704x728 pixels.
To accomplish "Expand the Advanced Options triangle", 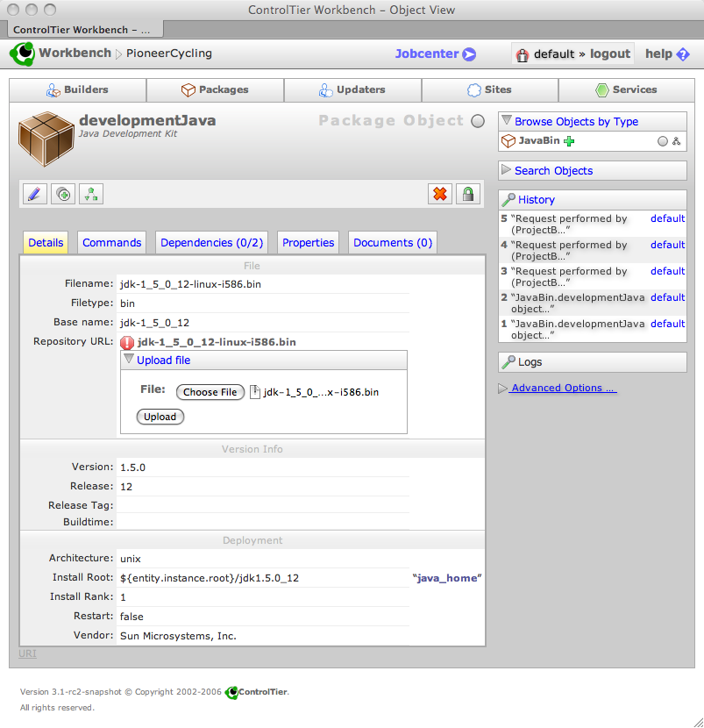I will tap(502, 389).
